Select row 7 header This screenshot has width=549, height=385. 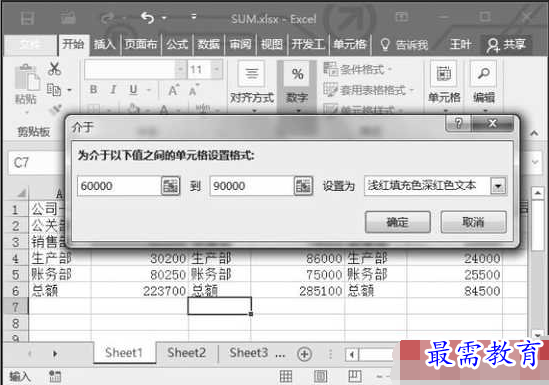pos(15,307)
